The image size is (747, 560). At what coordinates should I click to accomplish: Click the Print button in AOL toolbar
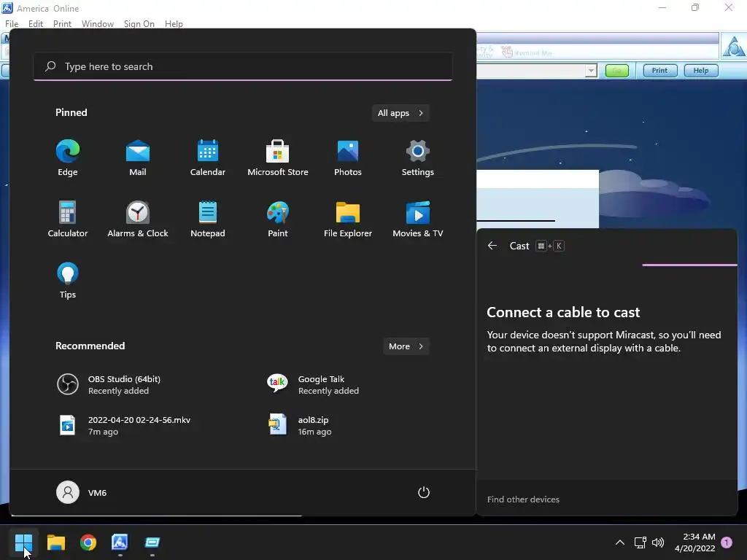pos(659,71)
